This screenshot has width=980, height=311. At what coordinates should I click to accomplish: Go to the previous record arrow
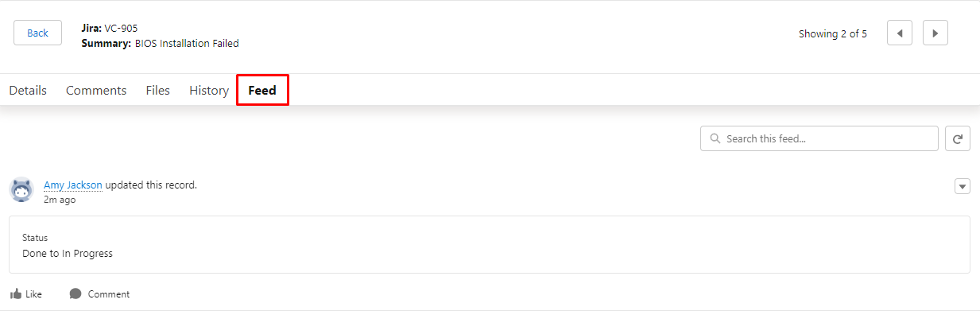(899, 33)
